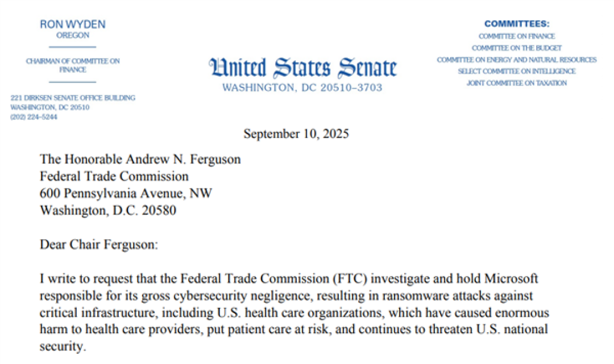Click the September 10, 2025 date
Screen dimensions: 614x364
coord(296,133)
